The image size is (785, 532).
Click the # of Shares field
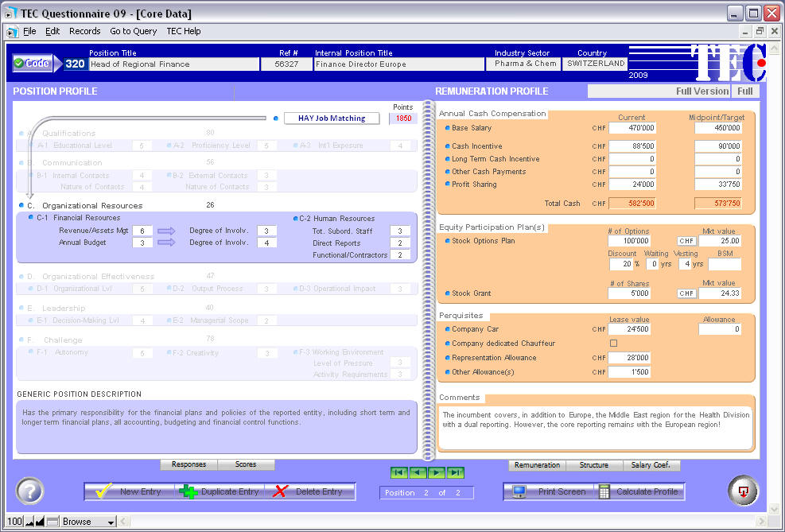pyautogui.click(x=629, y=293)
